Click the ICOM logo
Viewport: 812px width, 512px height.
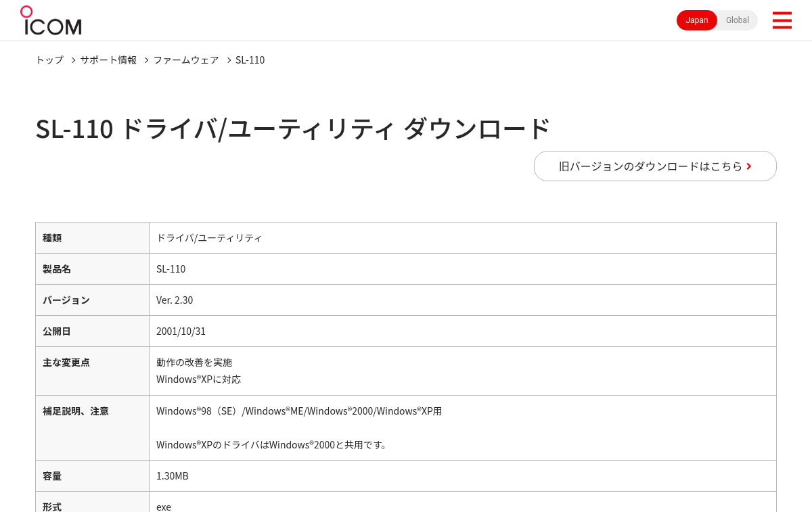(x=51, y=20)
